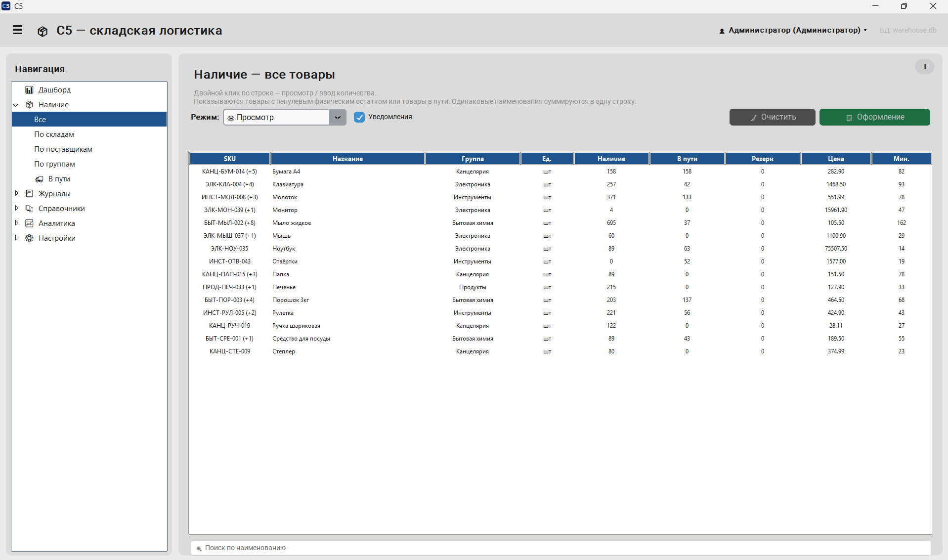The height and width of the screenshot is (560, 948).
Task: Click the green Оформление button
Action: point(874,117)
